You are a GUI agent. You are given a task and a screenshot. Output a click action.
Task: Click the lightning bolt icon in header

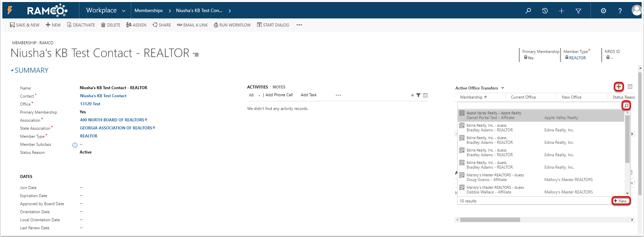click(10, 10)
